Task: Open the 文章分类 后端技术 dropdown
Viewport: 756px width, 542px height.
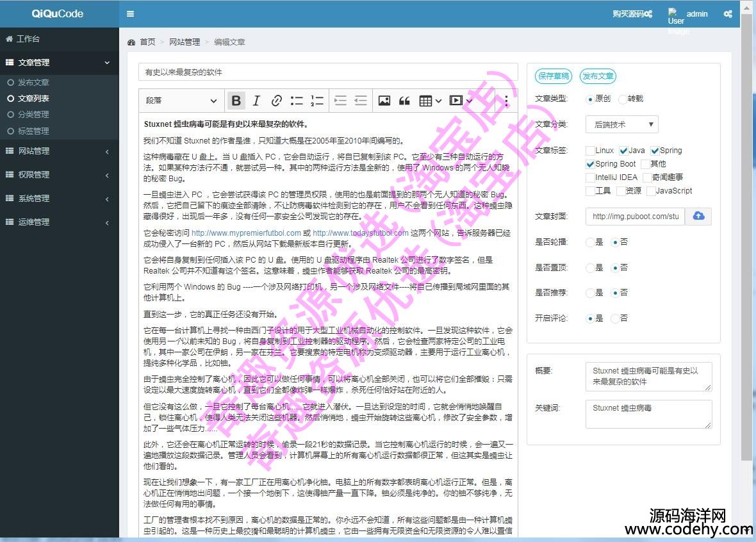Action: click(x=622, y=124)
